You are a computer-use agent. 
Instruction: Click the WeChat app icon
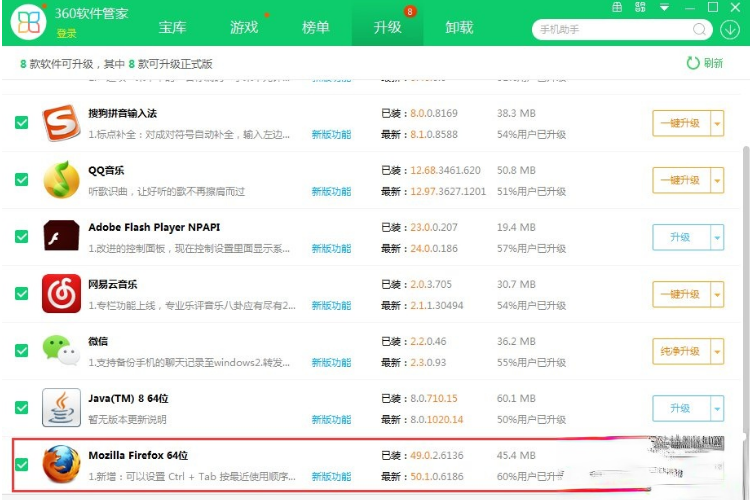click(x=61, y=351)
